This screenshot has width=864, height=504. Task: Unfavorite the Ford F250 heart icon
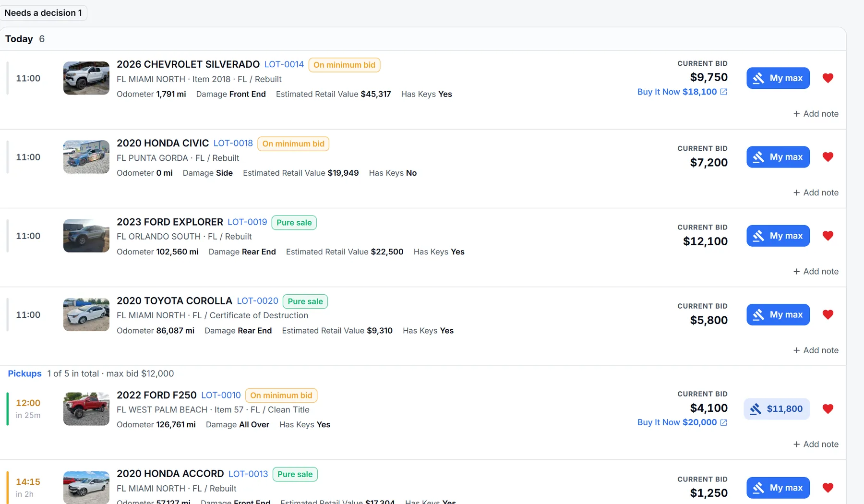click(828, 409)
